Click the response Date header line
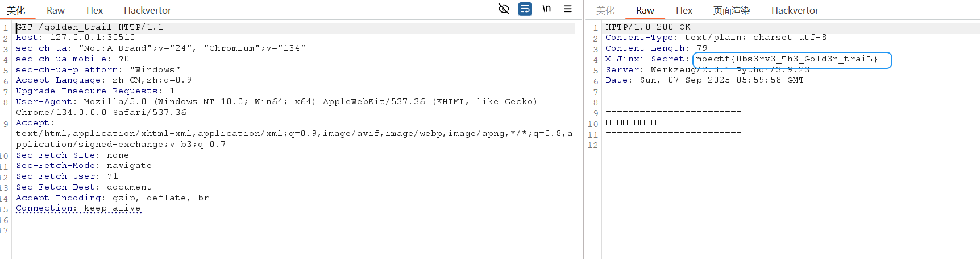Screen dimensions: 980x259 (x=705, y=80)
